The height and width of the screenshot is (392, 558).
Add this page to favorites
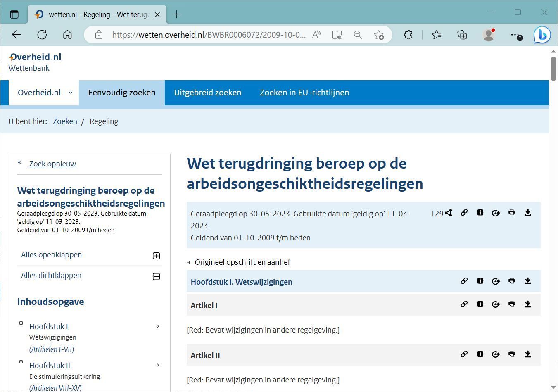click(x=379, y=35)
